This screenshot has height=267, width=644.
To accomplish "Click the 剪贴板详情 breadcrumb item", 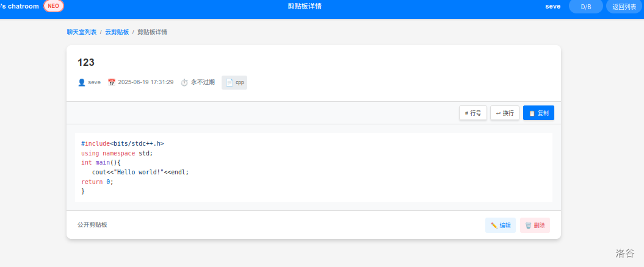I will point(152,32).
